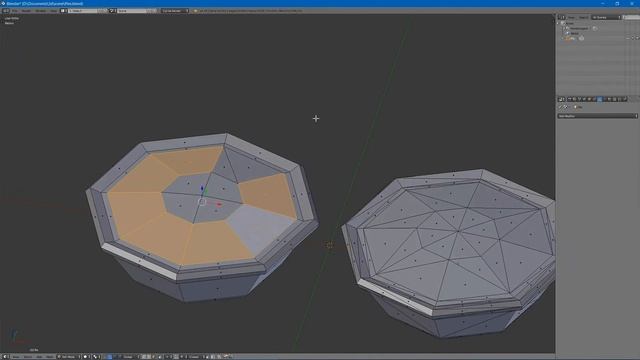
Task: Click the Default screen layout name field
Action: 82,11
